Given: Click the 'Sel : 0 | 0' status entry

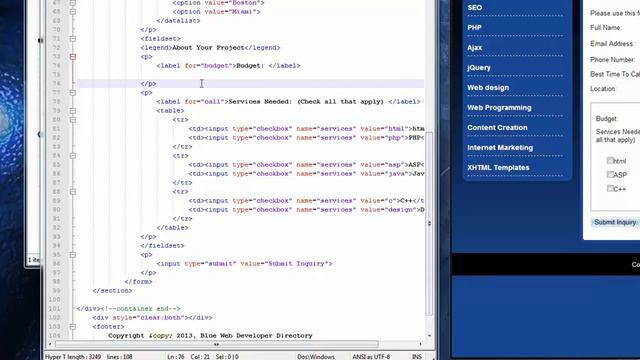Looking at the screenshot, I should [227, 357].
